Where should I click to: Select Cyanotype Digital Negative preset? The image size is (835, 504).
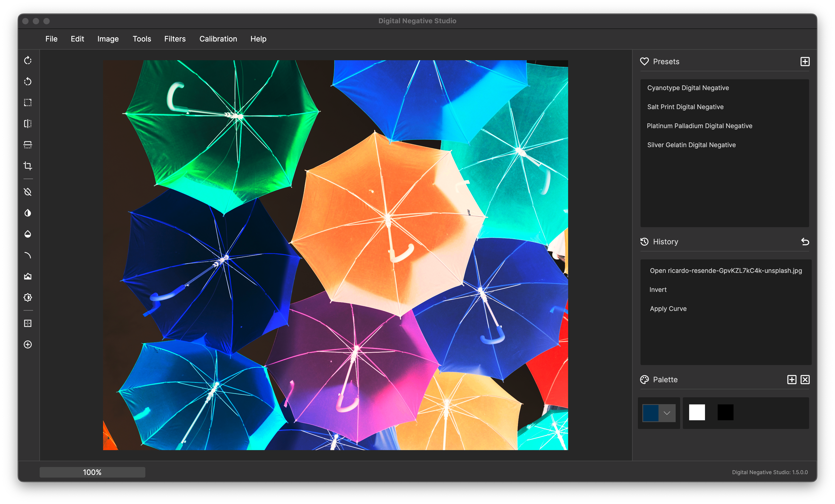click(688, 88)
